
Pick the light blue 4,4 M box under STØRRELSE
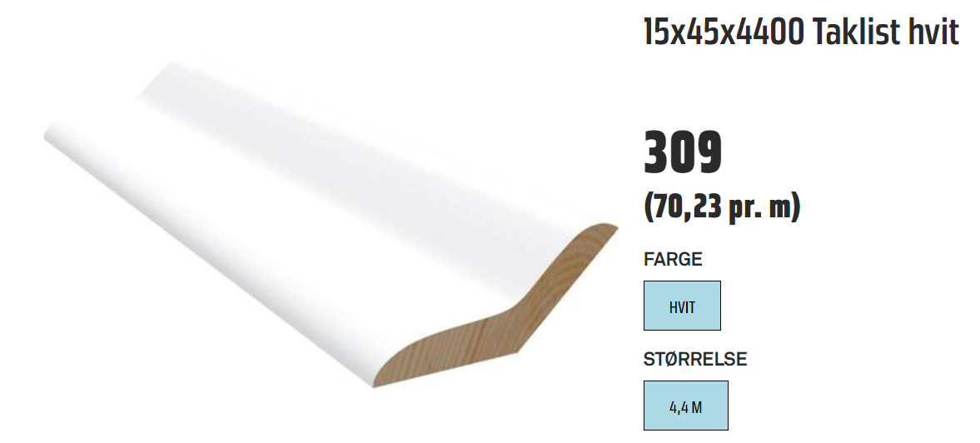[685, 406]
